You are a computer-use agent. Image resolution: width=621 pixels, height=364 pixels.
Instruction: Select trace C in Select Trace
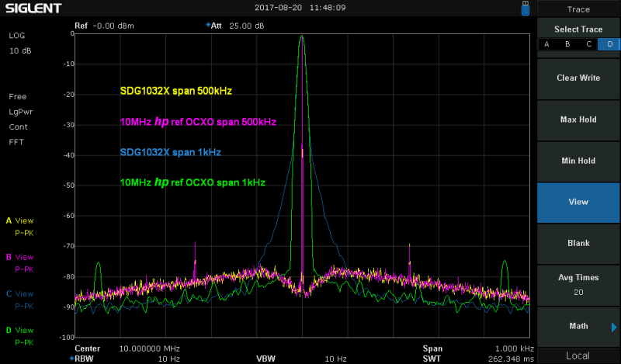tap(589, 44)
